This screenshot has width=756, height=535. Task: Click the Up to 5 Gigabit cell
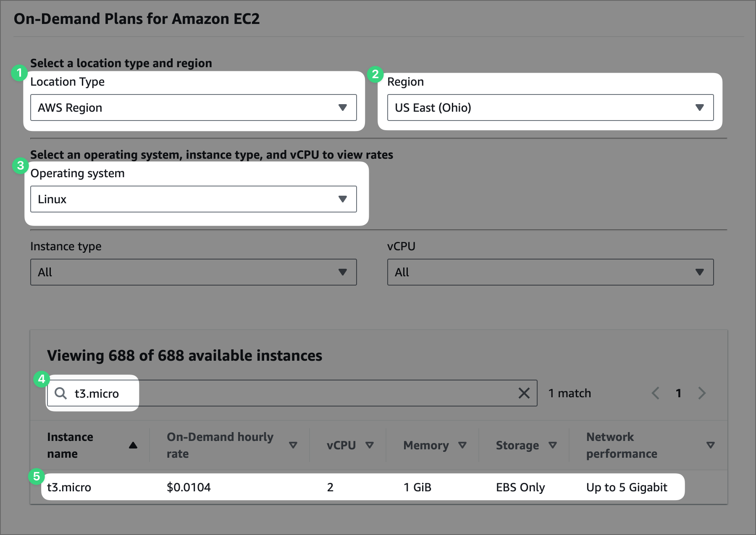point(627,487)
